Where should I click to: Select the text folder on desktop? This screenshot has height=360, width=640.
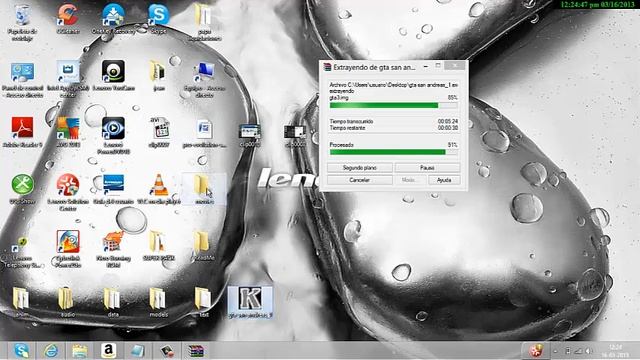[203, 302]
